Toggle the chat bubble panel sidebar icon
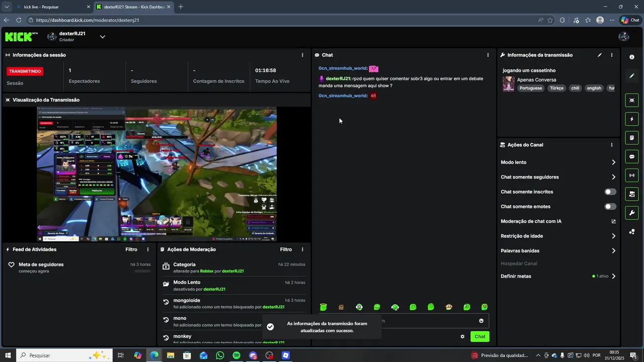Screen dimensions: 644x362 (x=632, y=156)
